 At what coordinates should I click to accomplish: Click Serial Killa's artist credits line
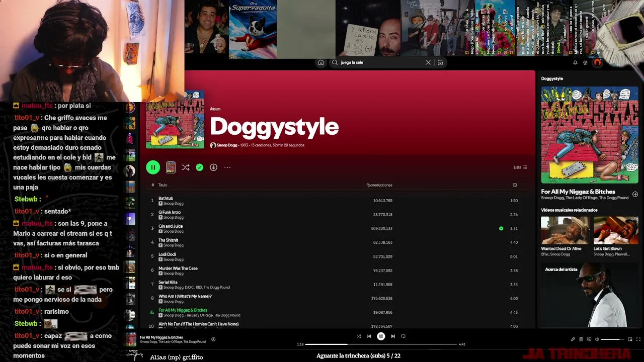(x=197, y=288)
